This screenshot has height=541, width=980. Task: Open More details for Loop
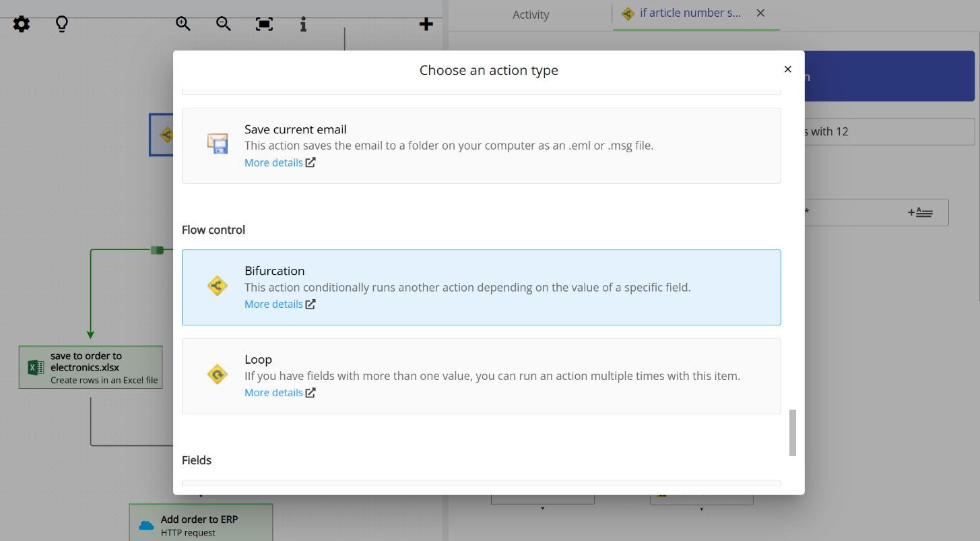pyautogui.click(x=273, y=392)
